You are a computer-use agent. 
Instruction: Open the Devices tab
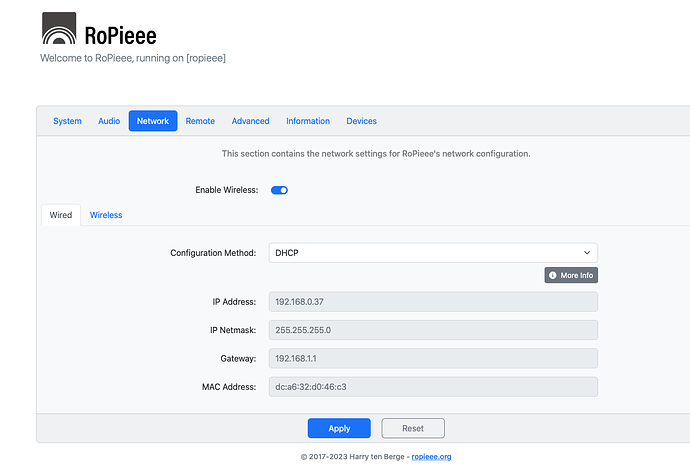[361, 121]
